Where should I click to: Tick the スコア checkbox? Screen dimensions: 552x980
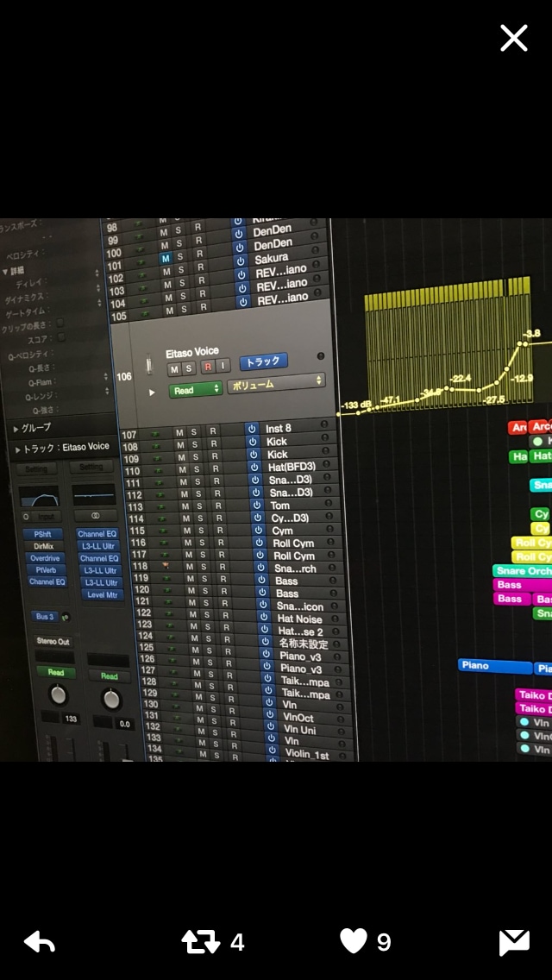61,336
